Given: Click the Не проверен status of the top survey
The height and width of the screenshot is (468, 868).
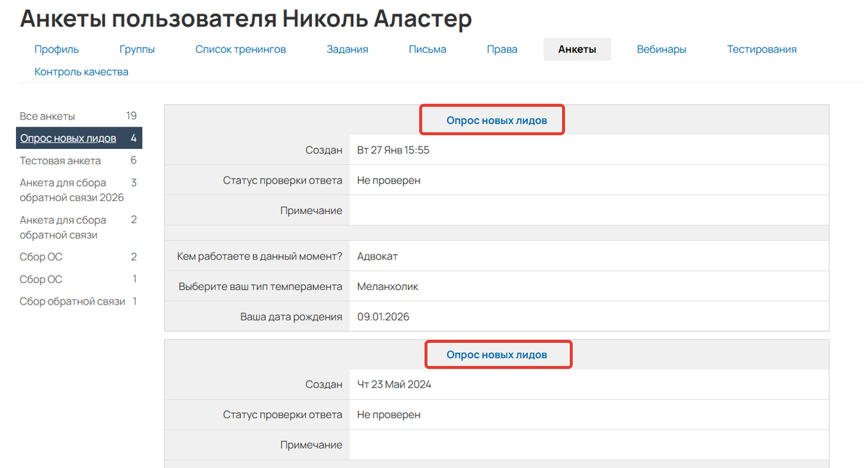Looking at the screenshot, I should (x=382, y=179).
